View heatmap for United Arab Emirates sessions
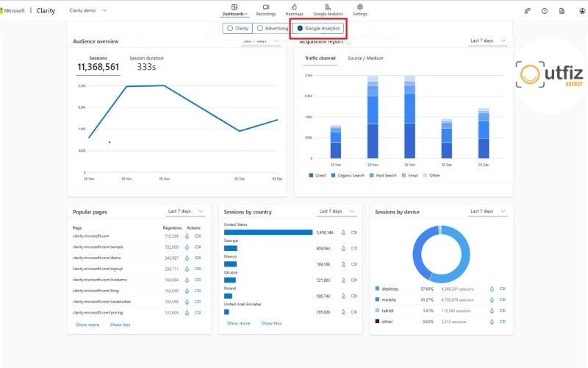The width and height of the screenshot is (588, 368). 343,312
